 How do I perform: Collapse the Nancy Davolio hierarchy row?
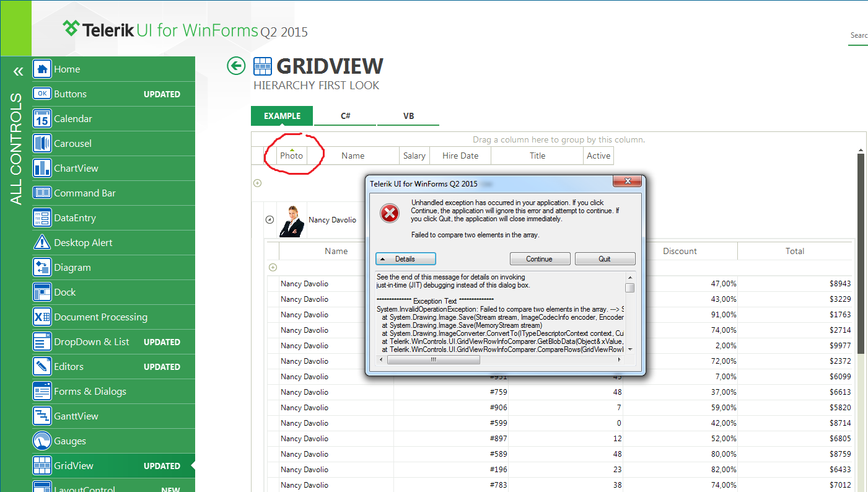(x=270, y=219)
